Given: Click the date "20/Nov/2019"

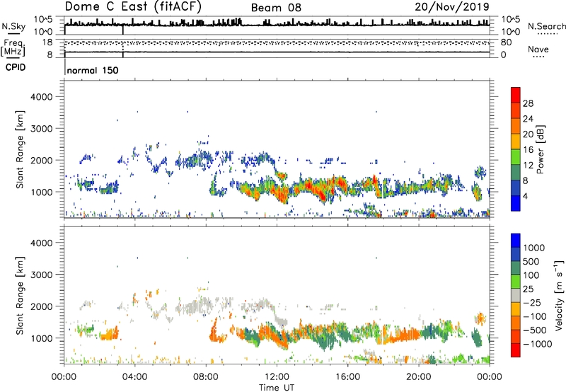Looking at the screenshot, I should tap(452, 6).
